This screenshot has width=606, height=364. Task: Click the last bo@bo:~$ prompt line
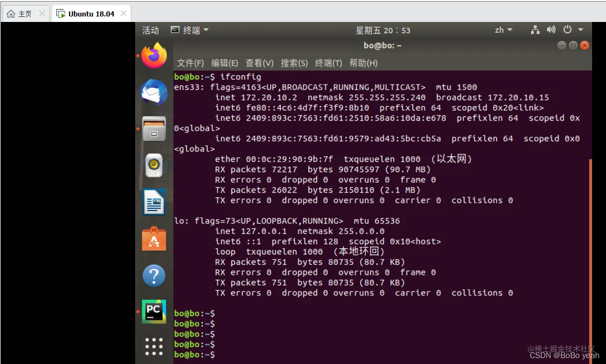[194, 355]
